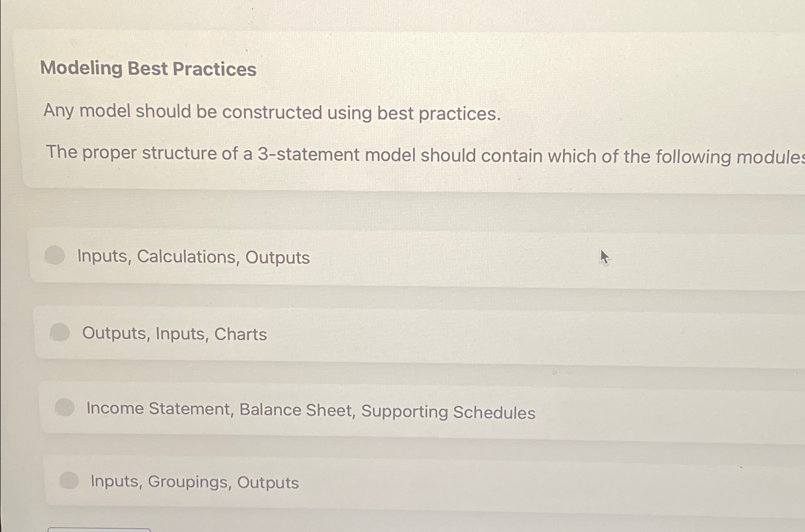This screenshot has height=532, width=805.
Task: Click the row mentioning Supporting Schedules
Action: click(311, 410)
